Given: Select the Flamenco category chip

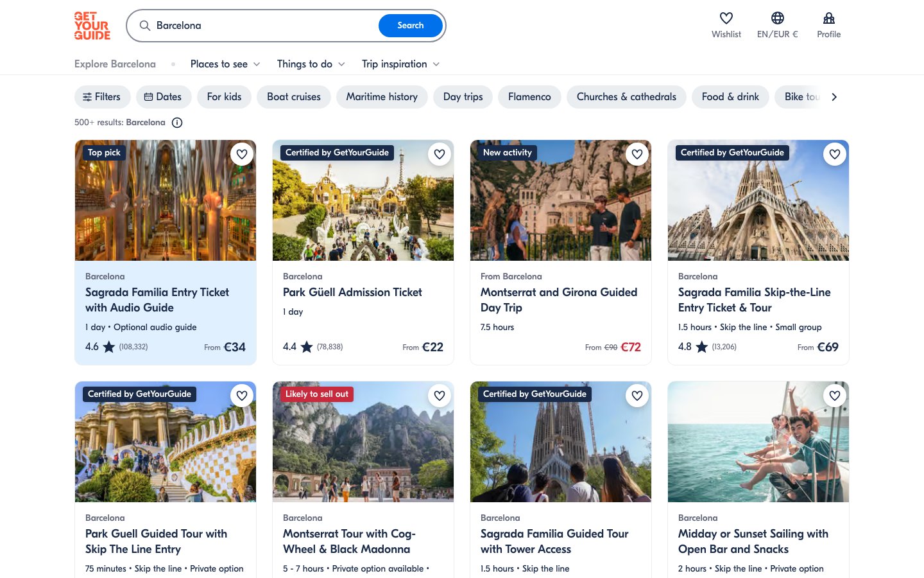Looking at the screenshot, I should coord(529,97).
